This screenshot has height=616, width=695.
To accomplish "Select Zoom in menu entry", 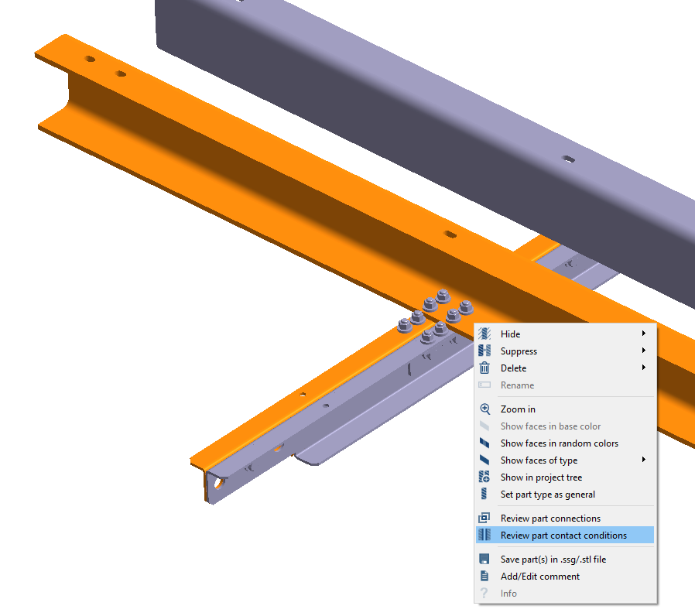I will coord(565,409).
